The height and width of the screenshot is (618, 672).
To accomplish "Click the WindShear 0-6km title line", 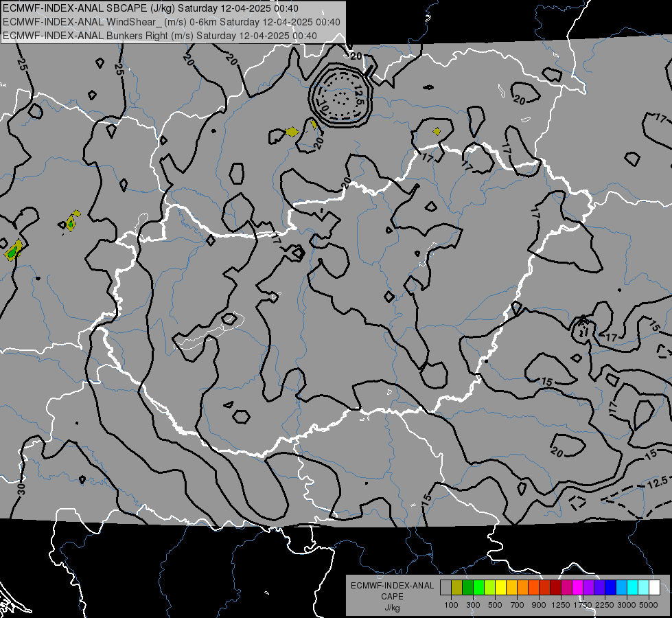I will tap(172, 22).
